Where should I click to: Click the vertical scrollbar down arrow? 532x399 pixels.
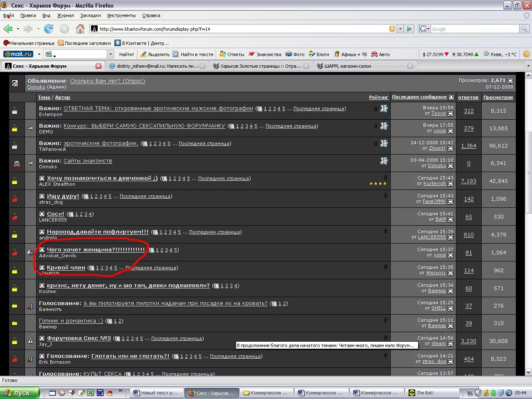point(528,372)
